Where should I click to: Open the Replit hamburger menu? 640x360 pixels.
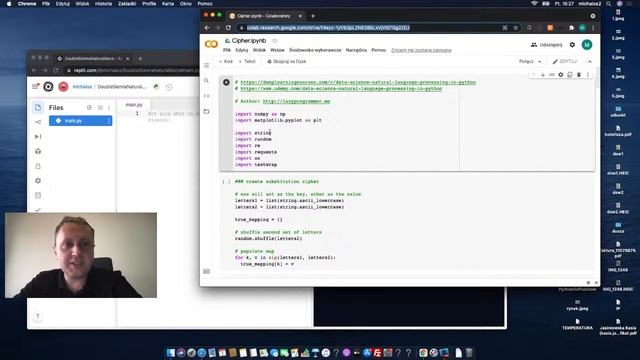tap(35, 87)
